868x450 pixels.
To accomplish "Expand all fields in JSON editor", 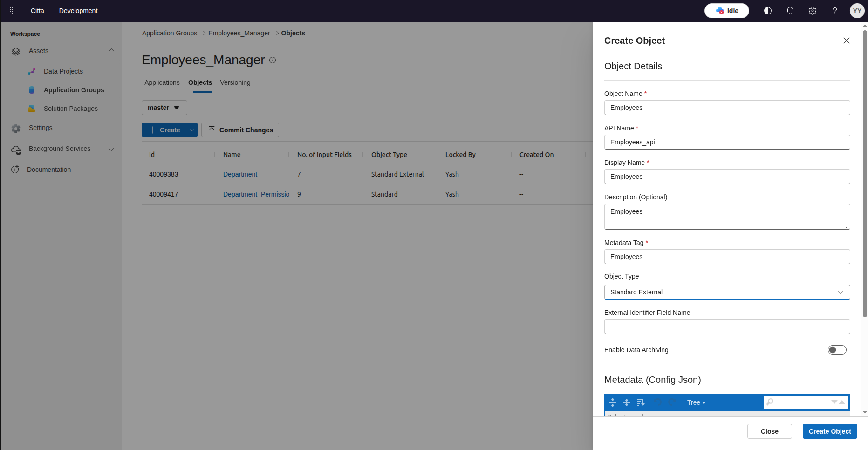I will click(x=613, y=402).
